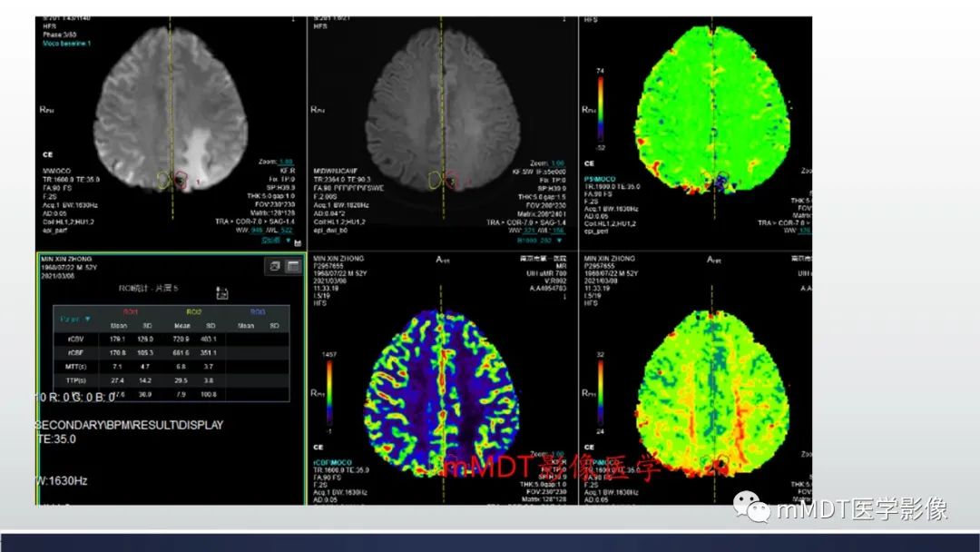Select the rCBV row in the ROI table
This screenshot has width=980, height=552.
(171, 340)
